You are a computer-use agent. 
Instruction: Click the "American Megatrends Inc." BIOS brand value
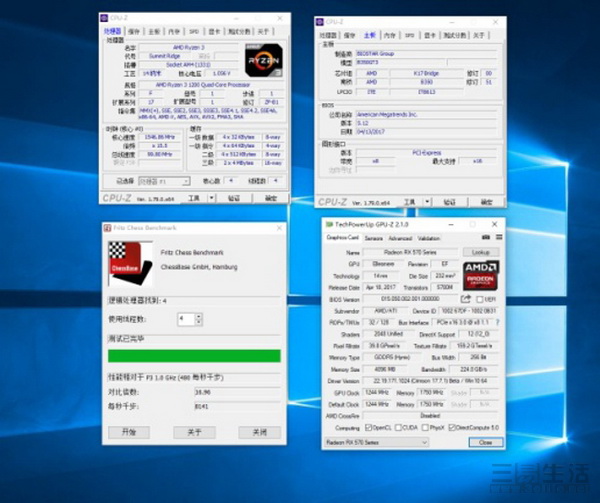(387, 114)
